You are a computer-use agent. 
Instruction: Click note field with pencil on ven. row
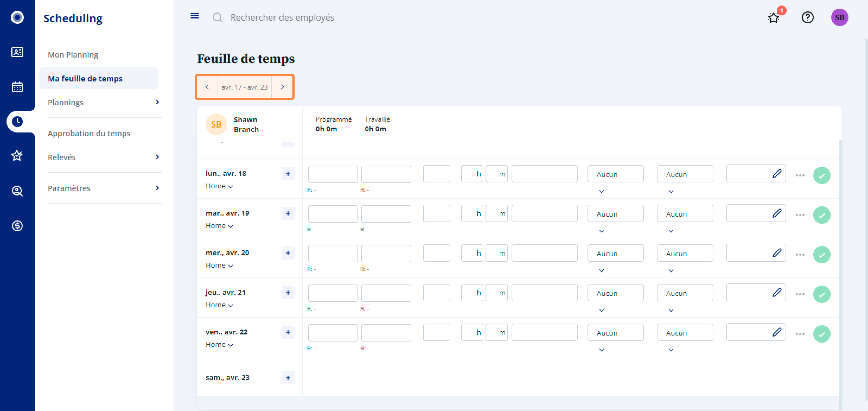756,332
